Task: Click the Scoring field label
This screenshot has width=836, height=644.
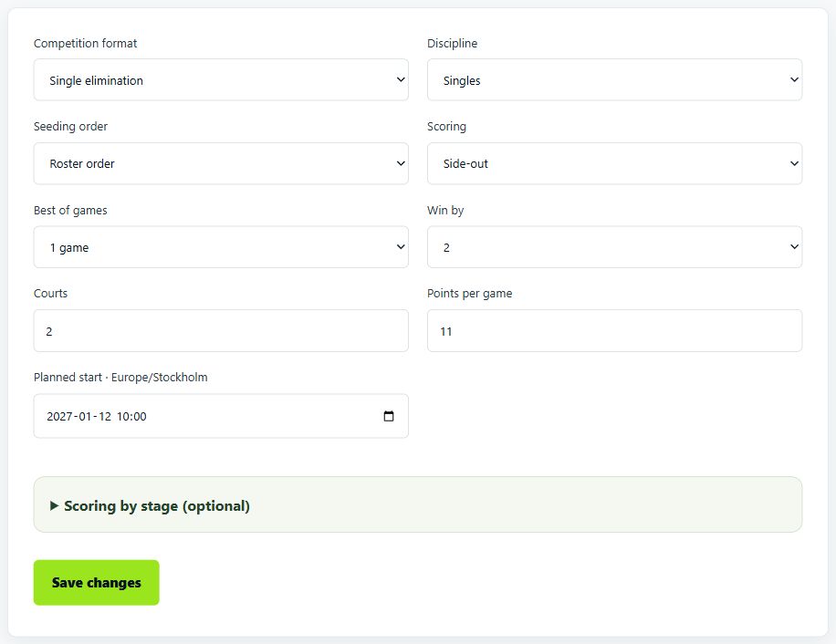Action: pyautogui.click(x=446, y=126)
